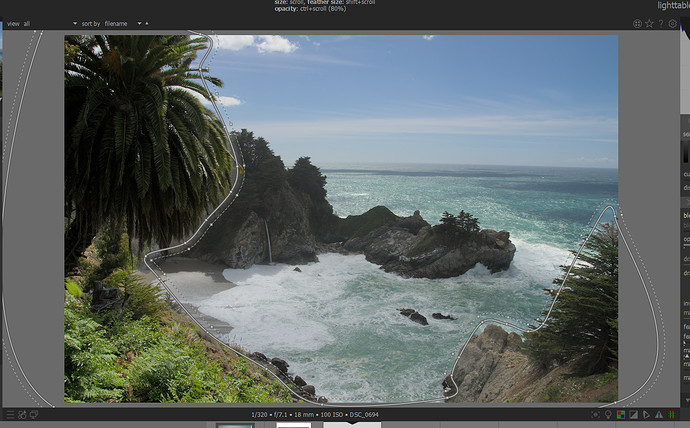Click the question mark help icon
690x428 pixels.
point(661,23)
